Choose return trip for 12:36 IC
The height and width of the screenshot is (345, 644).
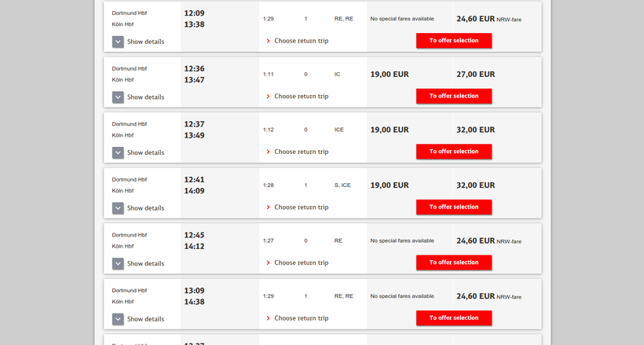pos(301,96)
